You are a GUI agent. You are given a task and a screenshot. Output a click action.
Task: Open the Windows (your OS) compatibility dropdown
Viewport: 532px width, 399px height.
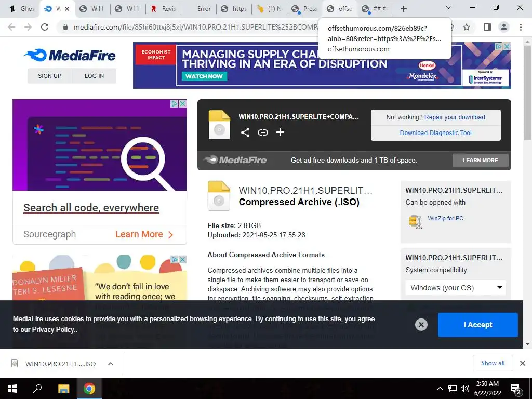[x=456, y=288]
